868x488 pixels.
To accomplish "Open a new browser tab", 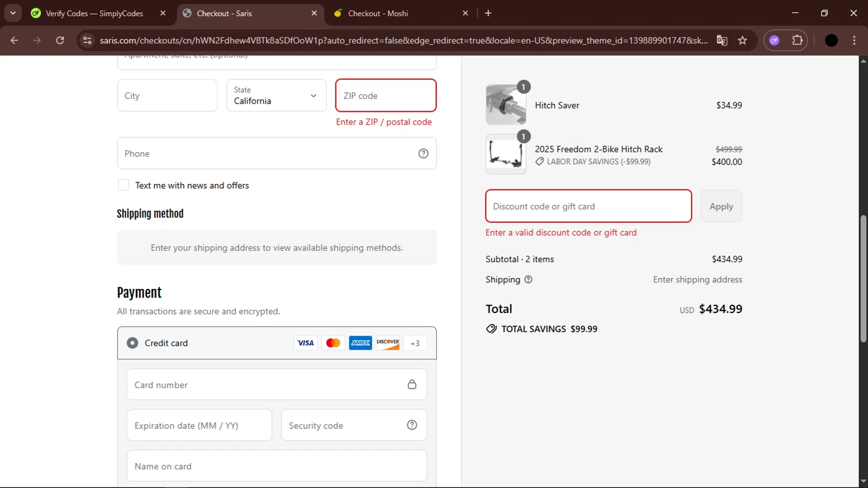I will coord(488,13).
